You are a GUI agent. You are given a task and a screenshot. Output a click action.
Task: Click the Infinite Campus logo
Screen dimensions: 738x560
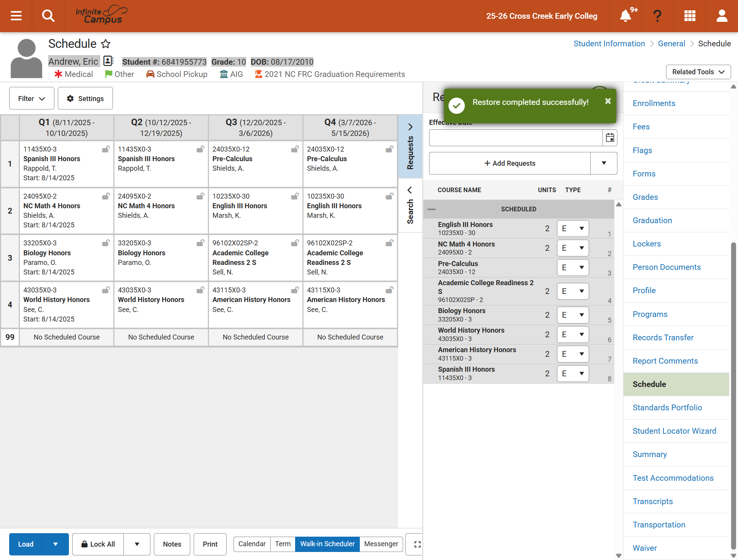coord(101,15)
